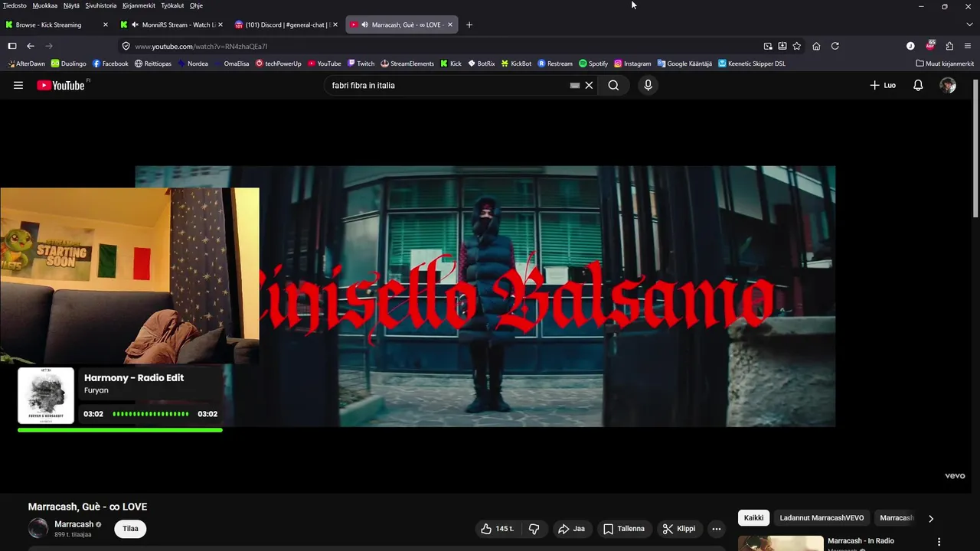The image size is (980, 551).
Task: Open the Luo create menu
Action: pos(883,86)
